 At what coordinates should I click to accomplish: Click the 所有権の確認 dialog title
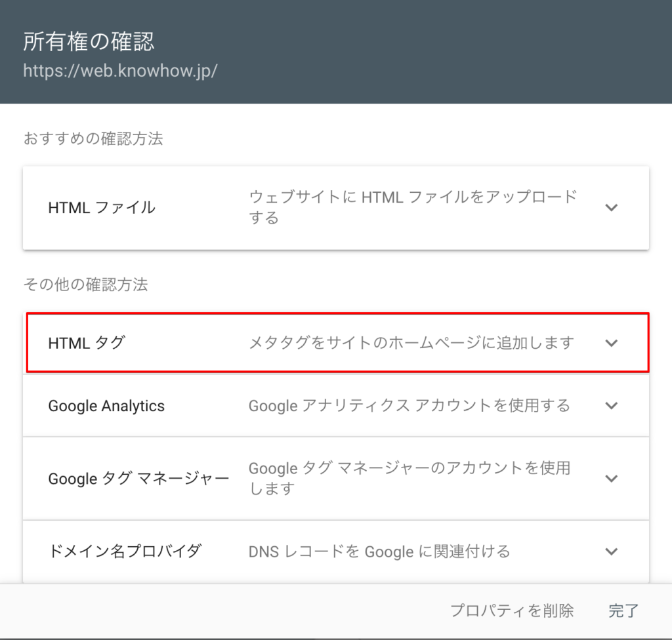(89, 41)
